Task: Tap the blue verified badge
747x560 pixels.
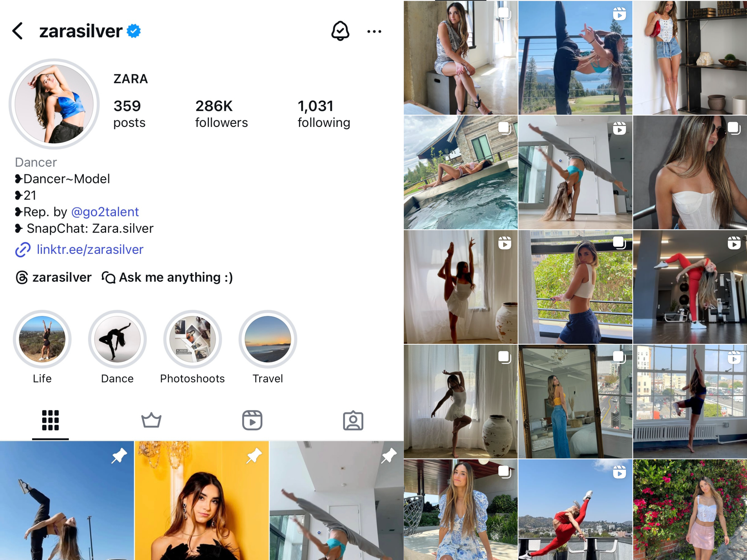Action: click(x=134, y=31)
